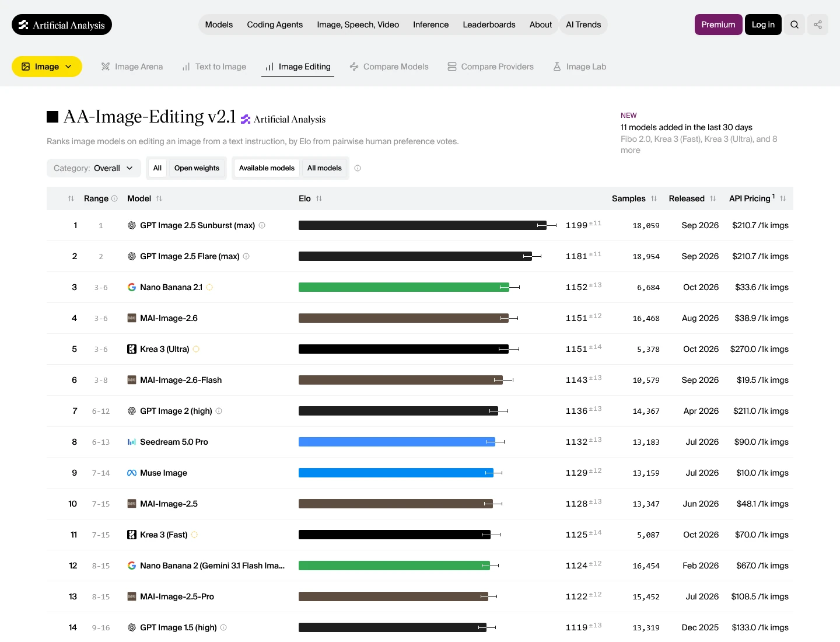
Task: Click the Seedream 5.0 Pro model name
Action: coord(174,442)
